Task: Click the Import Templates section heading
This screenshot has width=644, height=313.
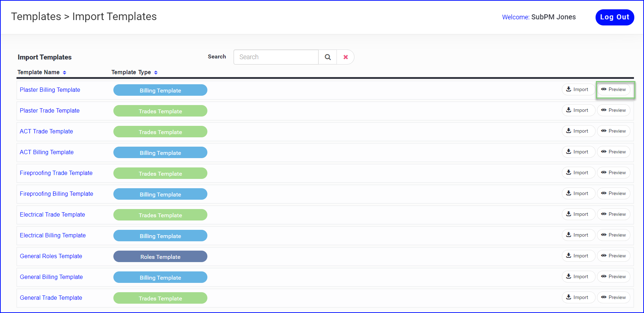Action: [44, 57]
